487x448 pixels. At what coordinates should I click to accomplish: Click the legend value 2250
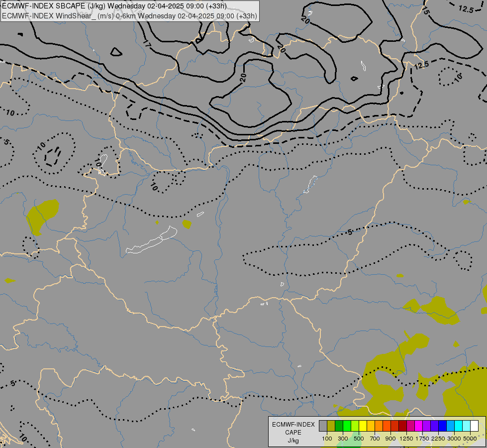(x=438, y=439)
